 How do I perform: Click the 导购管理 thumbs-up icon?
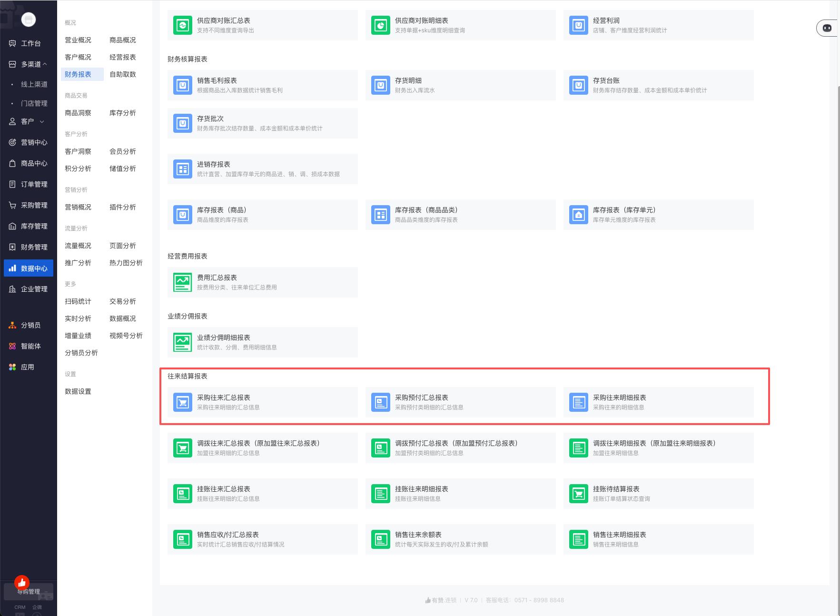[x=22, y=583]
